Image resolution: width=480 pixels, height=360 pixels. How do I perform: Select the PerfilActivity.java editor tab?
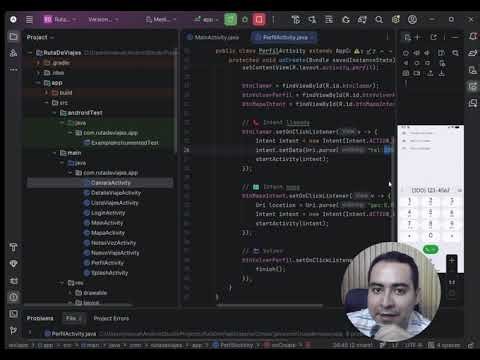coord(285,37)
